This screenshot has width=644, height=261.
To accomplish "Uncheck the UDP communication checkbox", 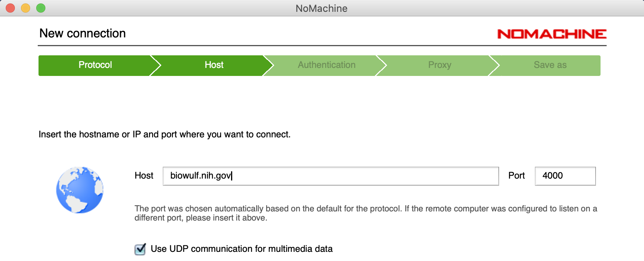I will pyautogui.click(x=140, y=249).
